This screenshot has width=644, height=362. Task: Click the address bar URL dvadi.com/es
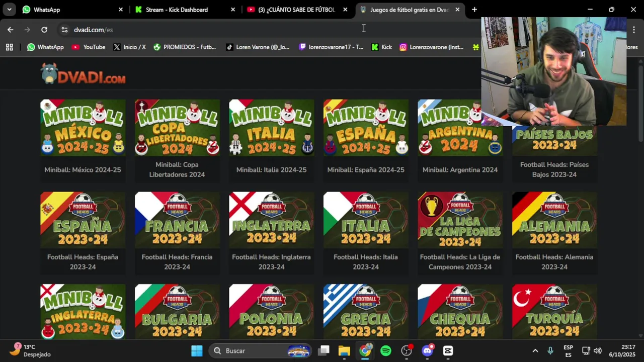tap(94, 30)
